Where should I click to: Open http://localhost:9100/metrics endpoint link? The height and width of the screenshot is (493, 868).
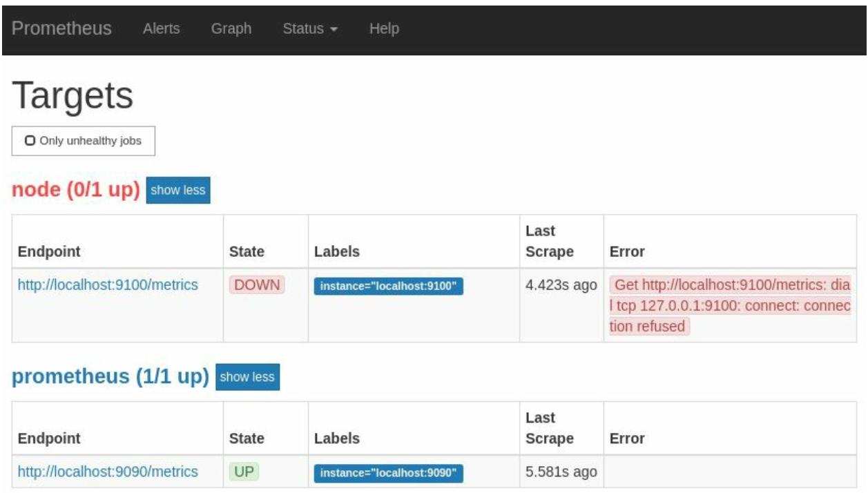point(108,284)
